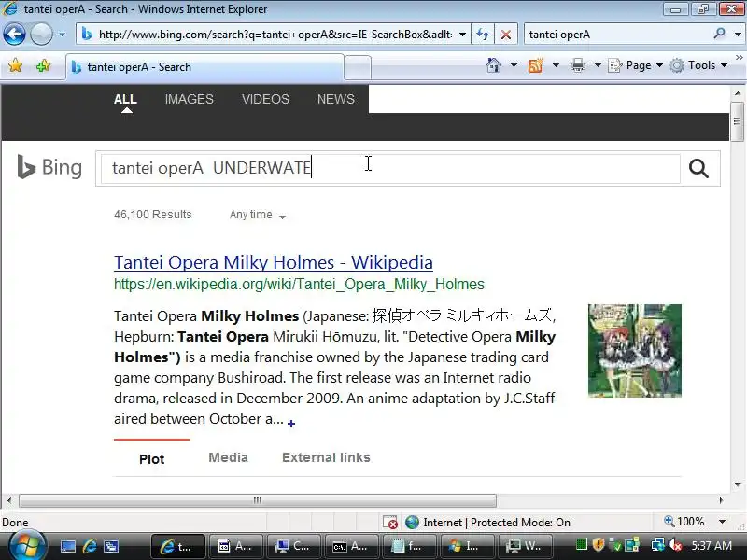Click the horizontal scrollbar right arrow
This screenshot has height=560, width=747.
coord(721,500)
